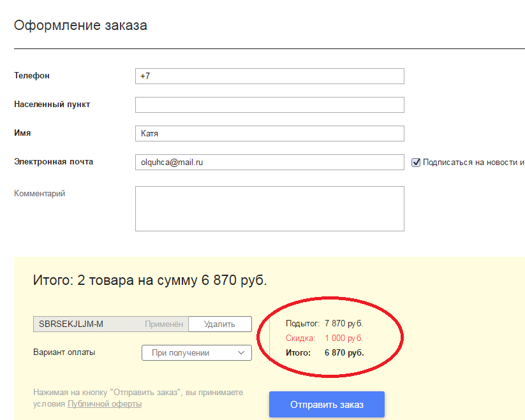Click the promo code field SBRSEKJLJM-M
This screenshot has width=525, height=420.
pos(111,324)
